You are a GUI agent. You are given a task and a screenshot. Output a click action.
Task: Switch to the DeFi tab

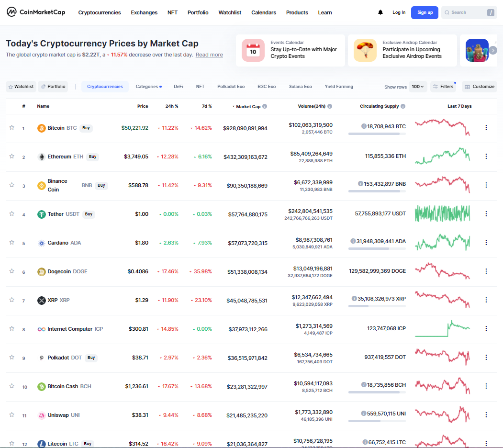coord(179,87)
